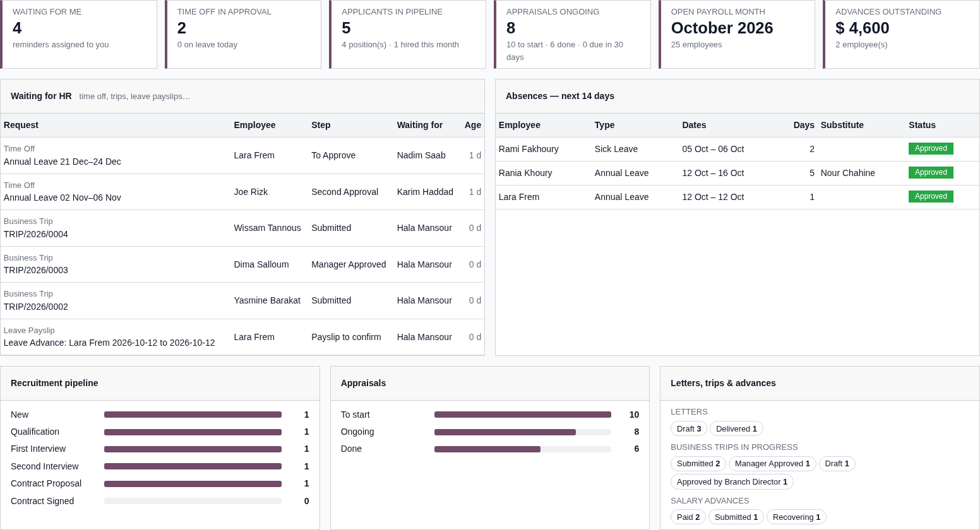Open the Applicants In Pipeline card
The height and width of the screenshot is (530, 980).
tap(407, 34)
